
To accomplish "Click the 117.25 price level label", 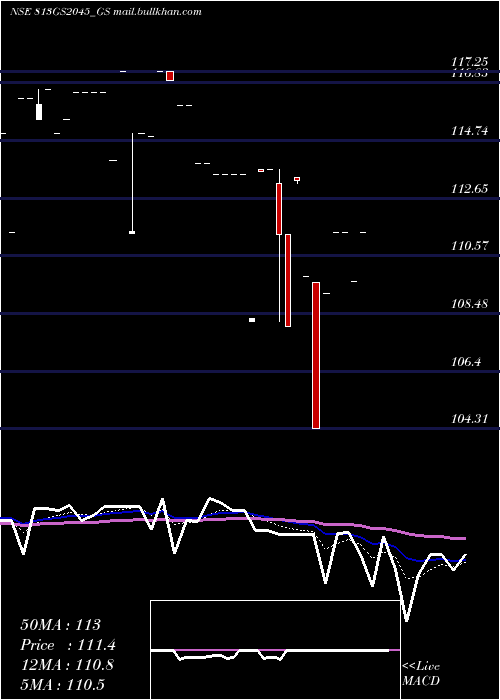I will [x=470, y=62].
